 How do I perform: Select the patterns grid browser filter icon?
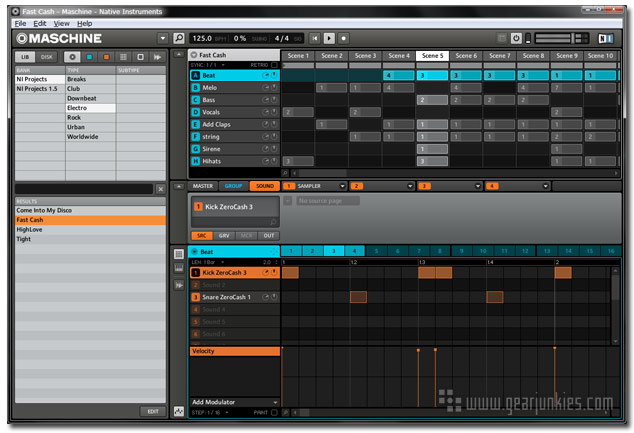[123, 57]
